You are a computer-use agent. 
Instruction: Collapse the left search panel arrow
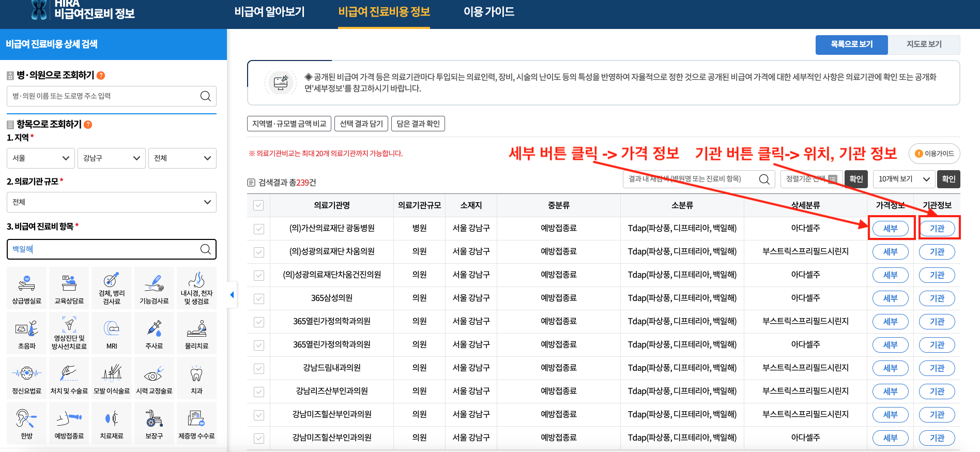pos(232,295)
